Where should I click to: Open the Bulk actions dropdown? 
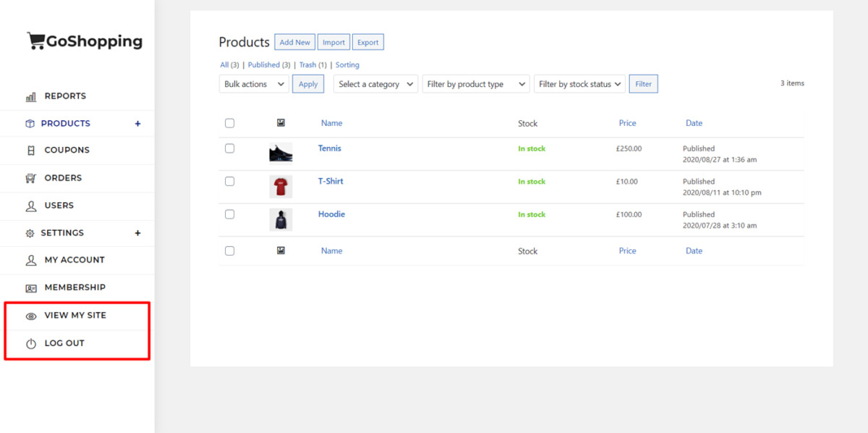(254, 84)
